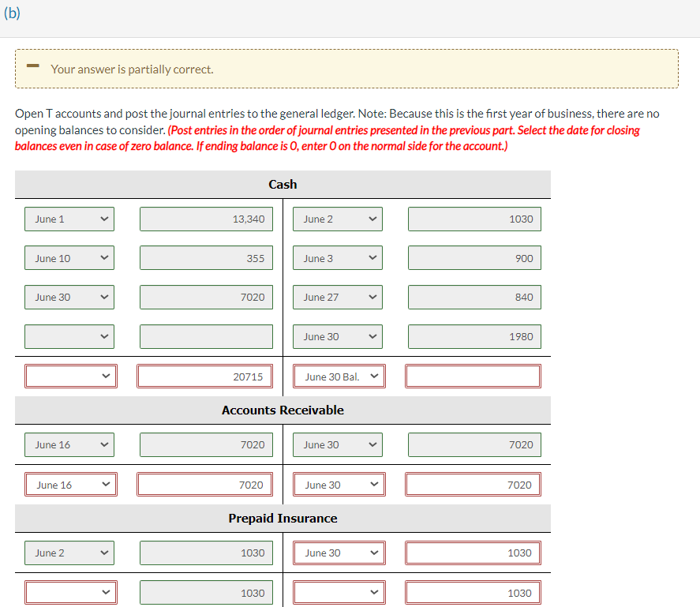The image size is (700, 607).
Task: Click the green 7020 credit field in Accounts Receivable
Action: pos(474,444)
